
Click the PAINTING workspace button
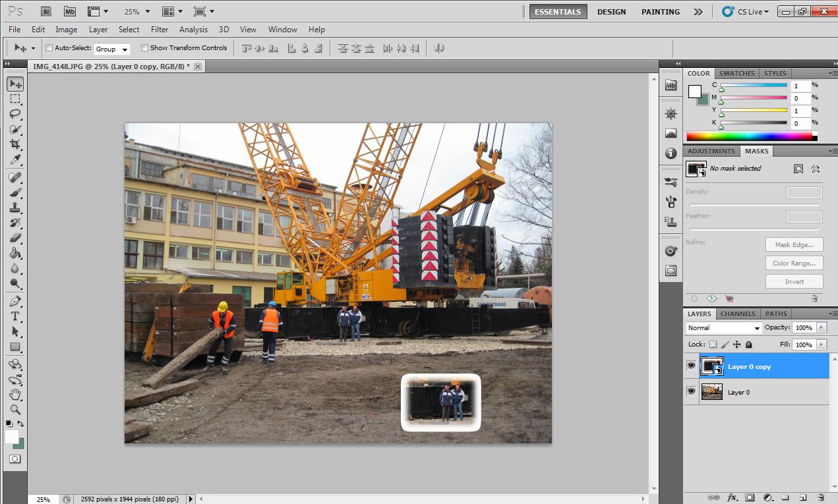[x=660, y=12]
